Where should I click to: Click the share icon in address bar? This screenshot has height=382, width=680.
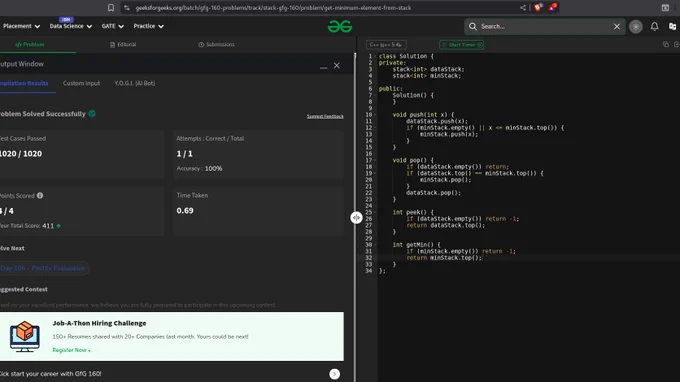[x=523, y=7]
